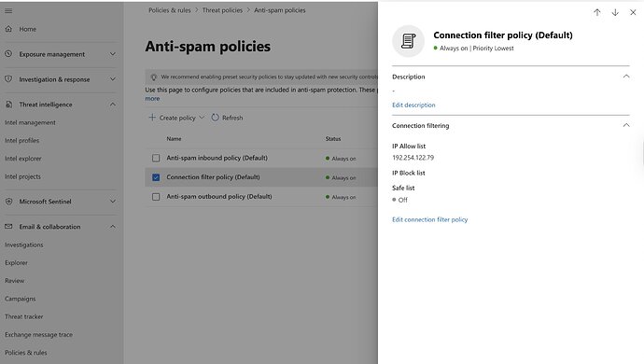This screenshot has height=364, width=644.
Task: Expand Investigation & response chevron
Action: [113, 79]
